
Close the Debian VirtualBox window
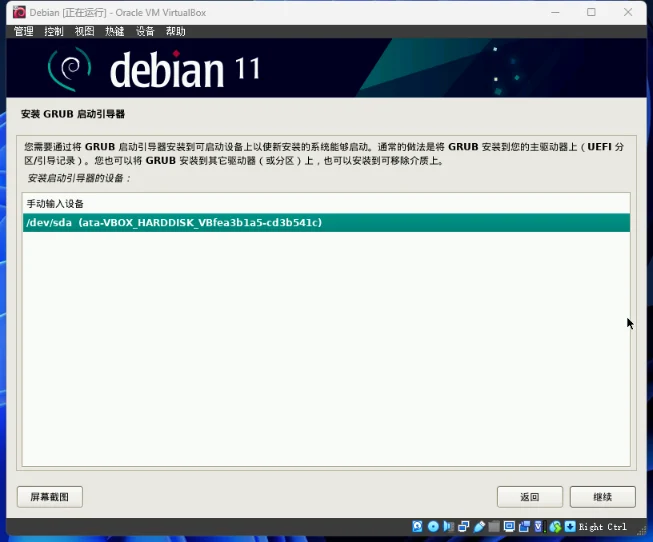[x=628, y=12]
